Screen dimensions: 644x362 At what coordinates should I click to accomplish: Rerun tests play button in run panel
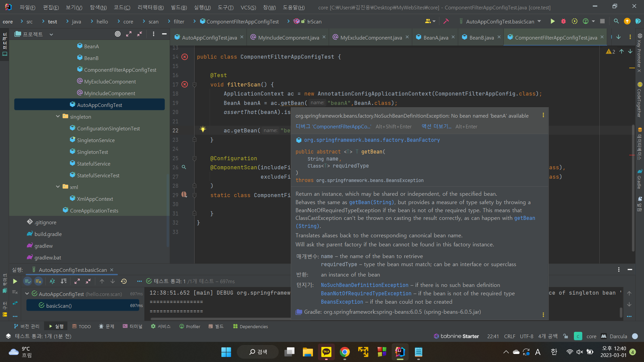tap(15, 281)
